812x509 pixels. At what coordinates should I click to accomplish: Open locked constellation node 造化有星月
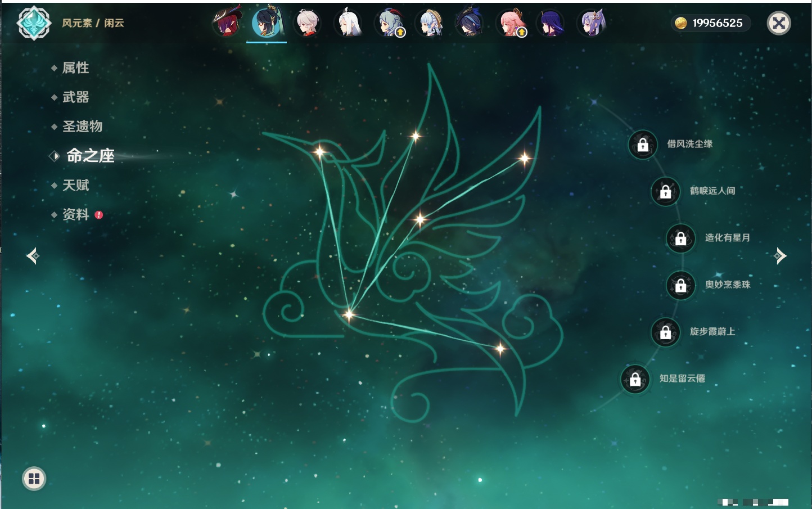tap(681, 238)
